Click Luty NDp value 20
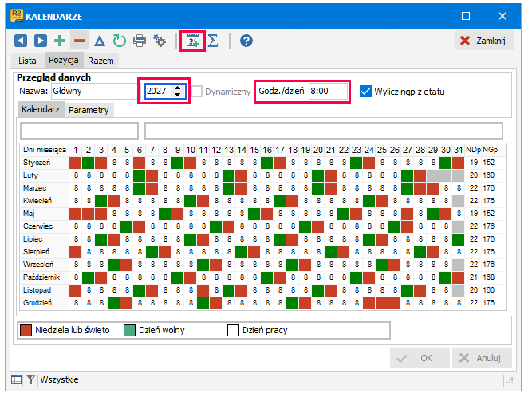This screenshot has height=401, width=532. pyautogui.click(x=474, y=175)
